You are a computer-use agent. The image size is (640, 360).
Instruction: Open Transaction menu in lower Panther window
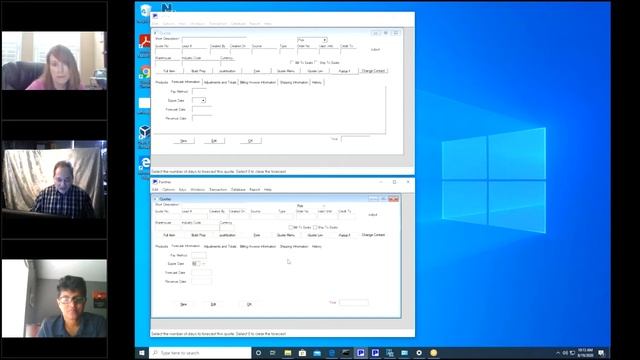pos(218,190)
